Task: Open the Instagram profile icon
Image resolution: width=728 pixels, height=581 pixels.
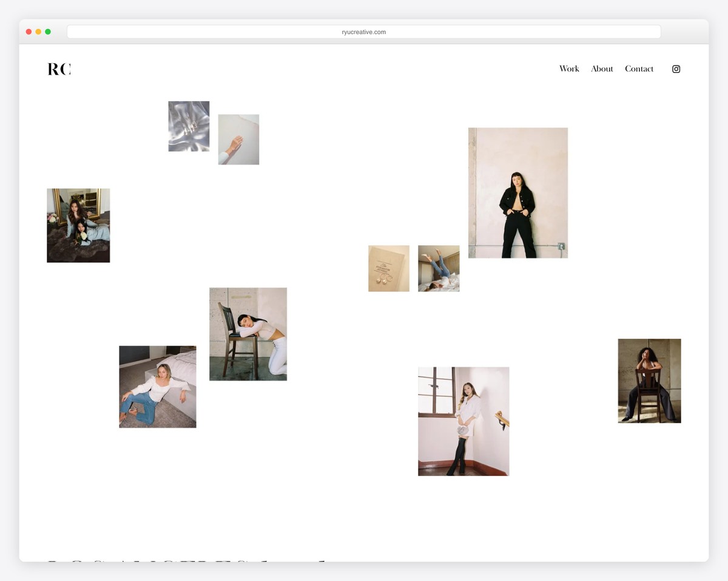Action: tap(676, 69)
